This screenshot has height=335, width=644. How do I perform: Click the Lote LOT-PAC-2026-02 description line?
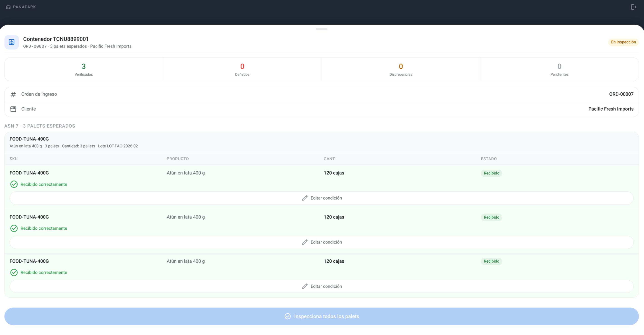(x=73, y=146)
